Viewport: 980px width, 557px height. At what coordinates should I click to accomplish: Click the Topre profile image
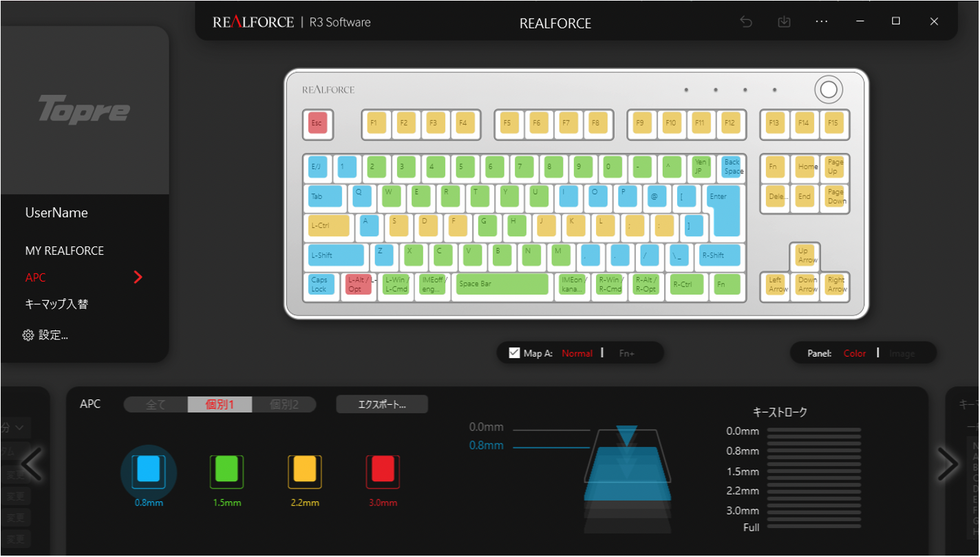84,110
